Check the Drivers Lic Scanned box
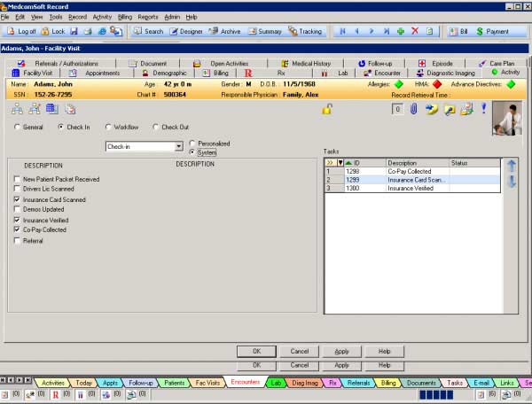 (x=17, y=189)
